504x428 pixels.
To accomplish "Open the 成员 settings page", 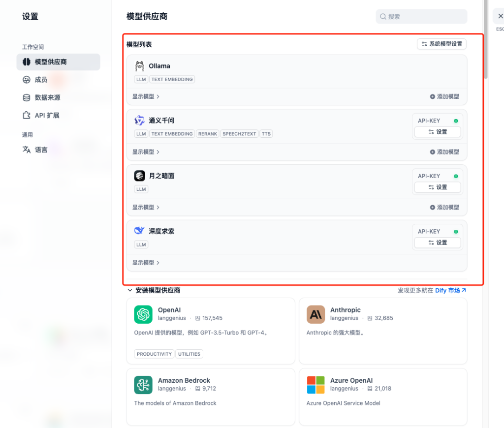I will [x=58, y=80].
